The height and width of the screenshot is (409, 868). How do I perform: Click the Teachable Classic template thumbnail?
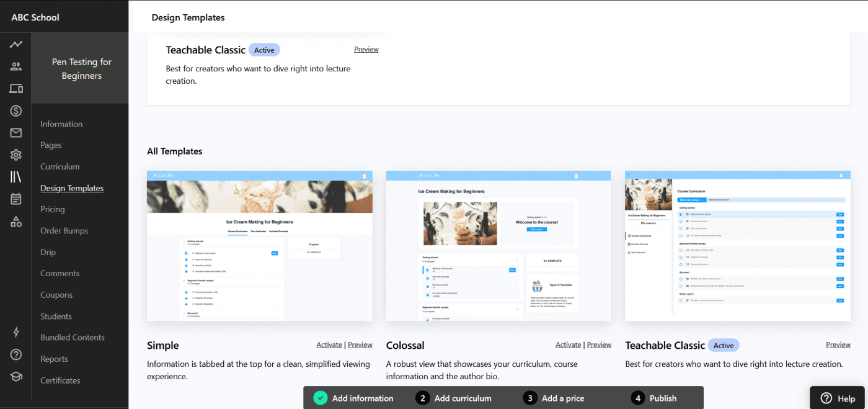pos(738,246)
